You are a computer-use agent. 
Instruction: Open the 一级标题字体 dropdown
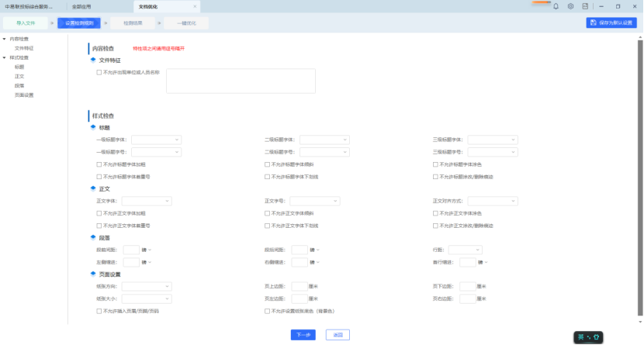coord(156,140)
